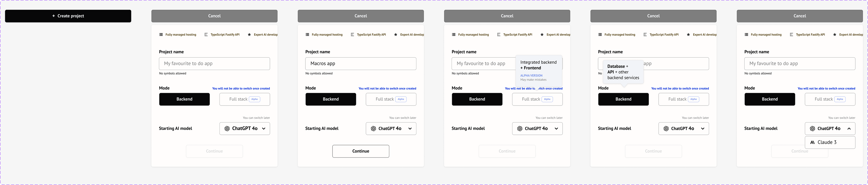Choose the Claude 3 option
868x185 pixels.
pos(830,142)
